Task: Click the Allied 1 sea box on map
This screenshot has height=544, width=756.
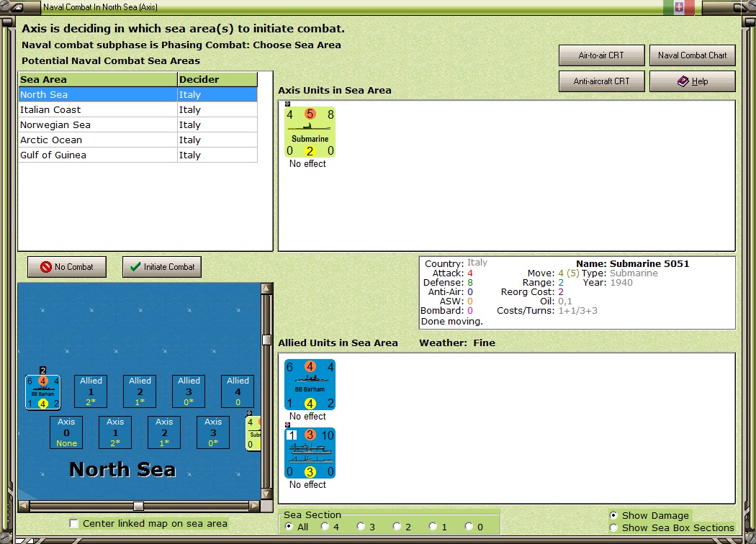Action: pyautogui.click(x=91, y=391)
